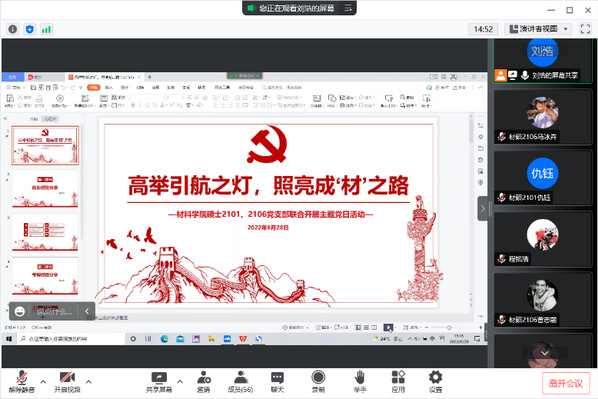
Task: Expand share options arrow beside 共享屏幕
Action: point(180,381)
